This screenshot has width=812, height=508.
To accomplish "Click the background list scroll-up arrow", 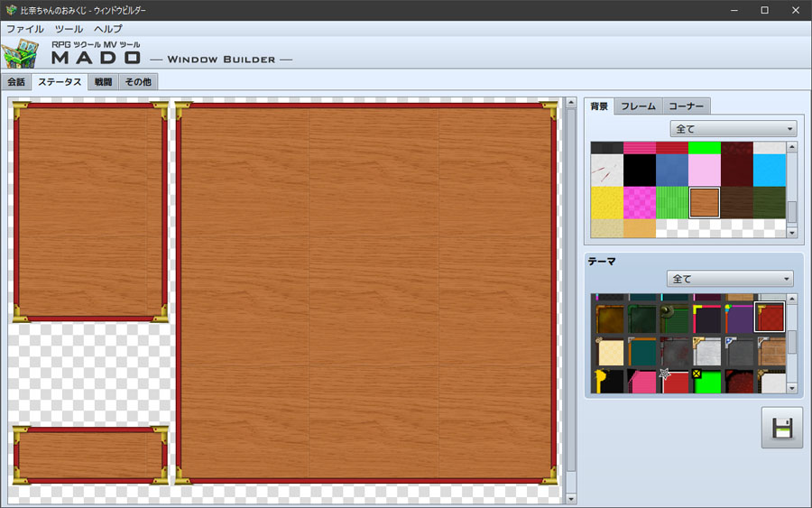I will (x=792, y=147).
